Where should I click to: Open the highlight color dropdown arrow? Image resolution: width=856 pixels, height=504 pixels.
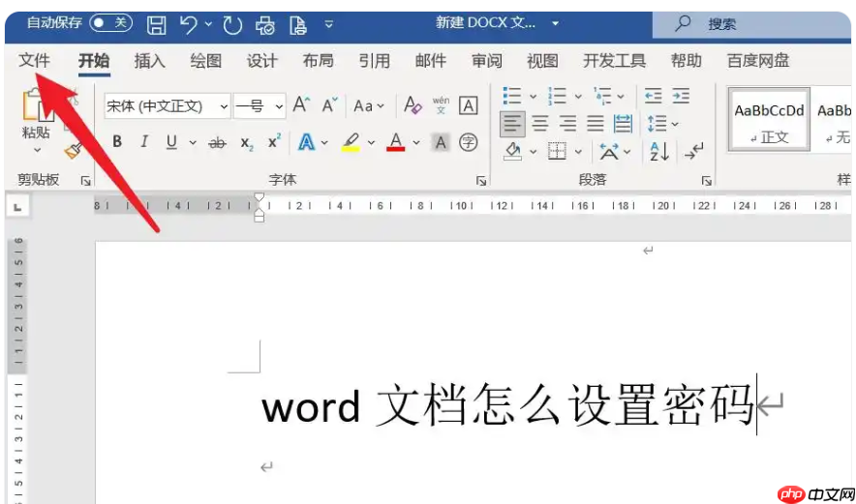pyautogui.click(x=371, y=143)
